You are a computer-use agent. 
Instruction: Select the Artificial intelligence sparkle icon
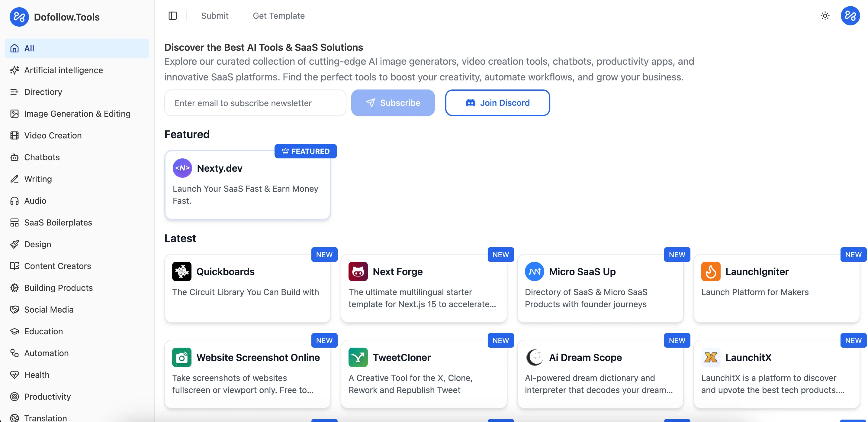click(14, 70)
